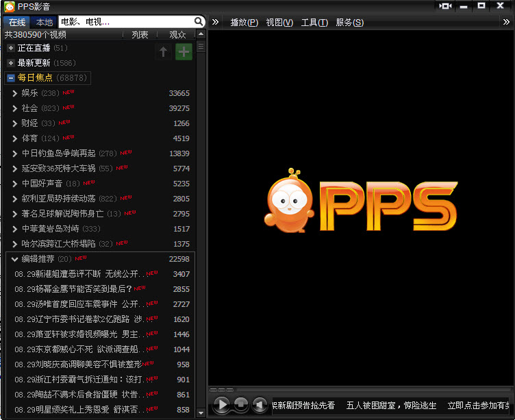
Task: Click the 五人被困甜室 scrolling news link
Action: (x=390, y=406)
